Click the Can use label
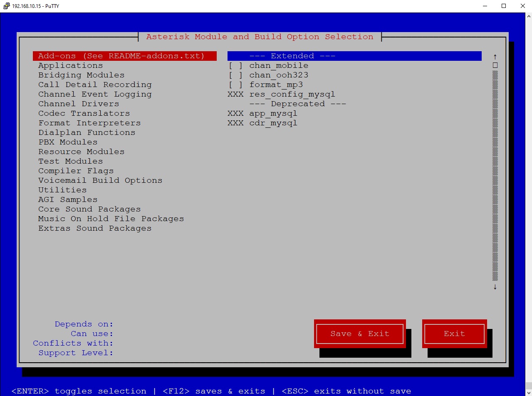This screenshot has width=532, height=396. [92, 334]
